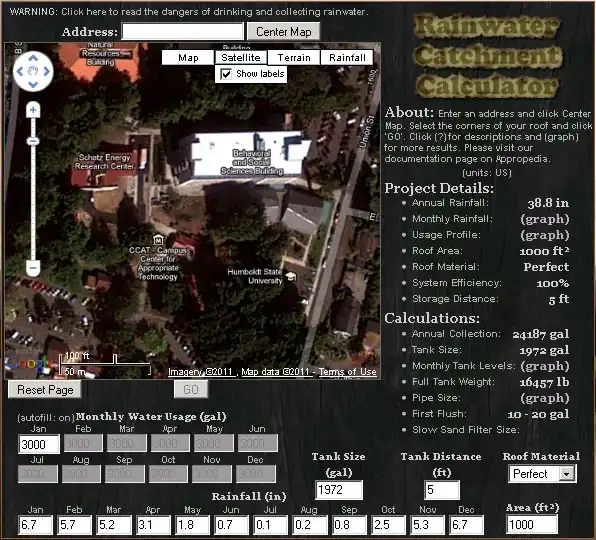Click the System Efficiency value 100%
The height and width of the screenshot is (540, 596).
point(553,283)
